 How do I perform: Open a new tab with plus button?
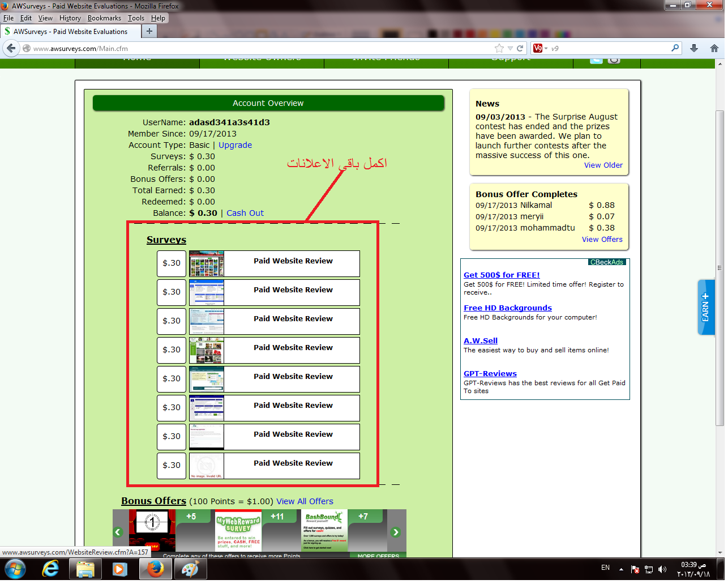[149, 31]
